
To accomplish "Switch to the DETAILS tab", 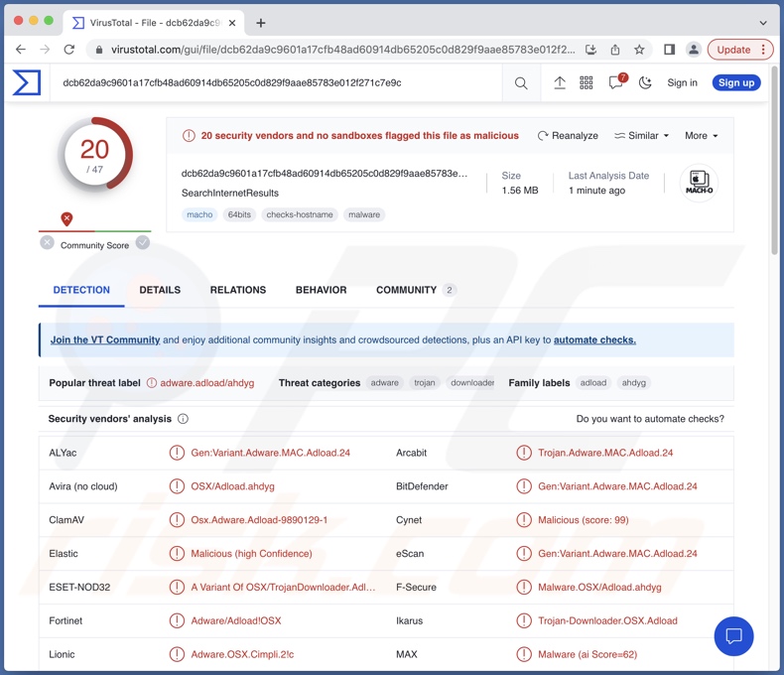I will (x=160, y=290).
